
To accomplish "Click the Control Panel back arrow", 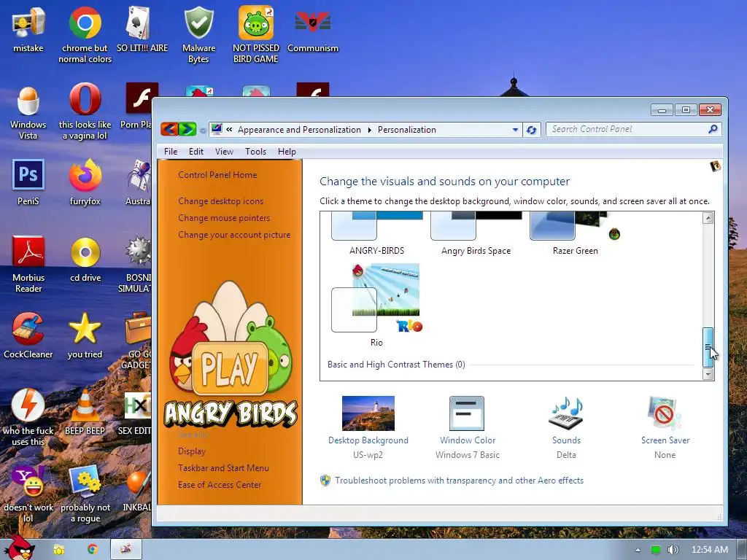I will (x=169, y=129).
